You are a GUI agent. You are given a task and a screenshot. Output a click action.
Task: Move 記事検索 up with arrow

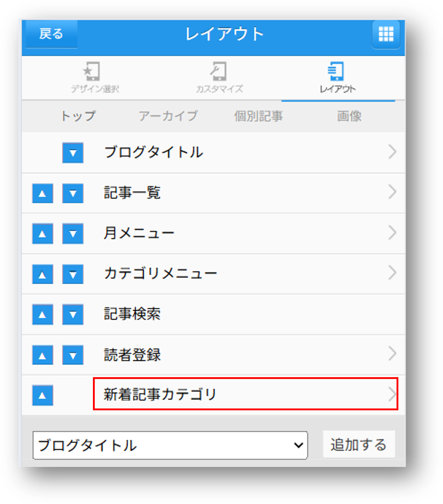click(x=43, y=315)
